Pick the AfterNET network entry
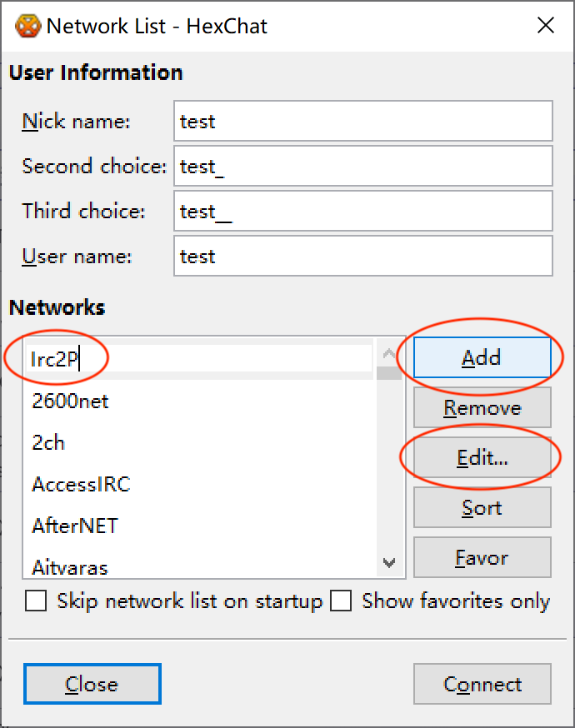This screenshot has width=575, height=728. [75, 526]
